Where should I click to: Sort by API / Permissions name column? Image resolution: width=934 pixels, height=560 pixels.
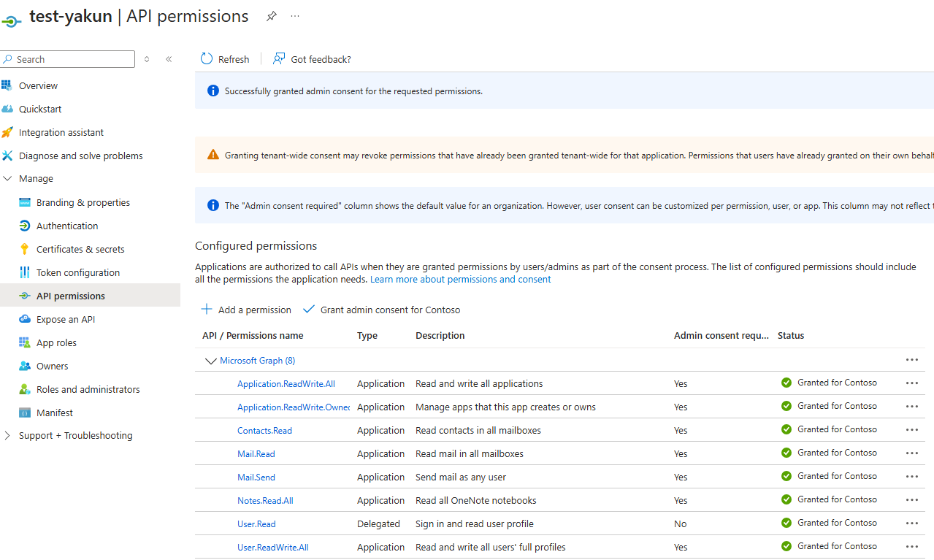click(x=253, y=336)
